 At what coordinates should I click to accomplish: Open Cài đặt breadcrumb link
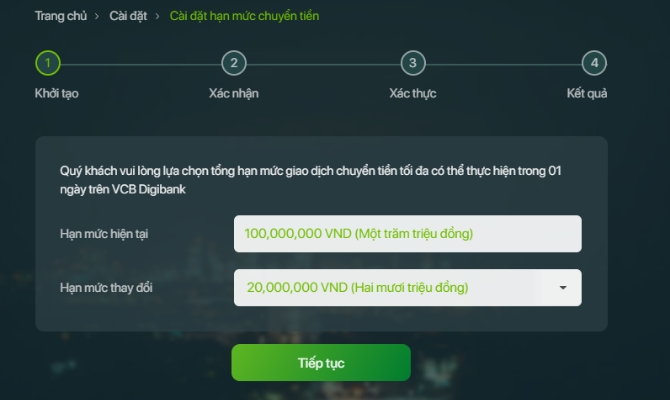tap(128, 16)
